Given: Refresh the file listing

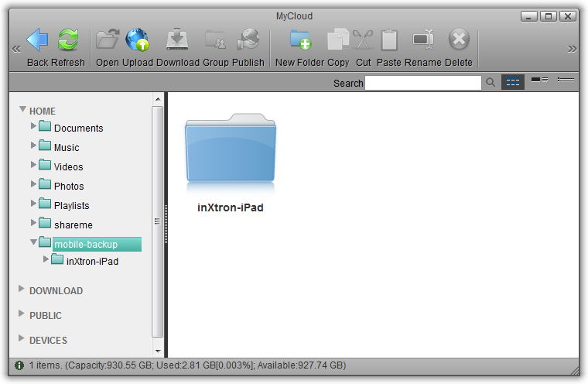Looking at the screenshot, I should click(x=69, y=40).
